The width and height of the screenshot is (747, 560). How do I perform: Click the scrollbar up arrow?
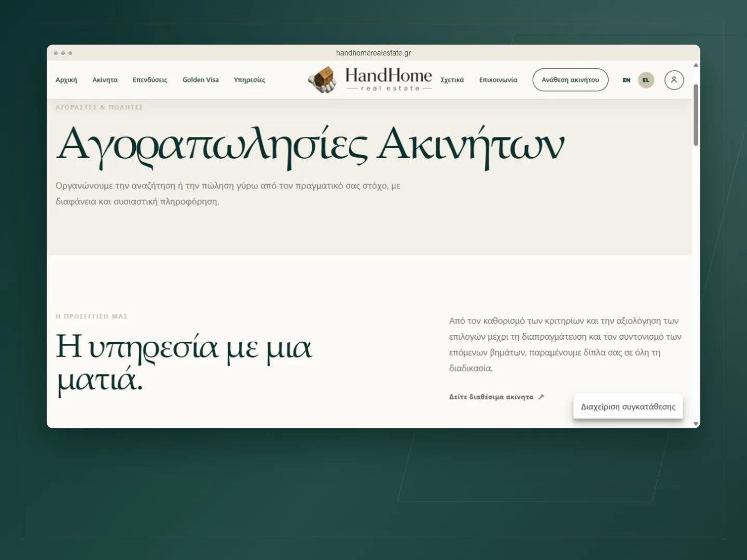pyautogui.click(x=696, y=65)
